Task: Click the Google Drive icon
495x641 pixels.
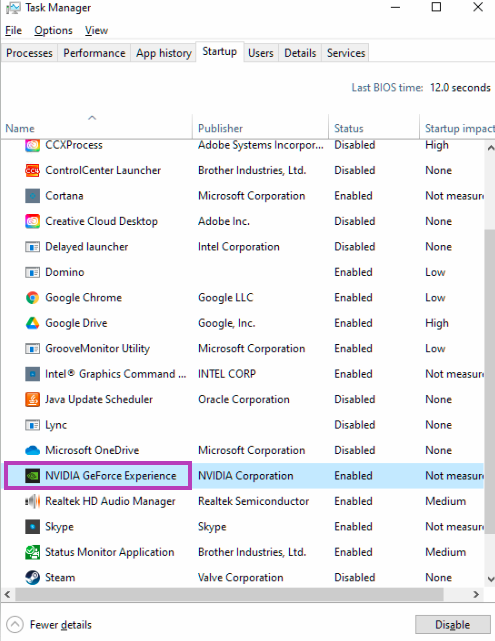Action: 32,323
